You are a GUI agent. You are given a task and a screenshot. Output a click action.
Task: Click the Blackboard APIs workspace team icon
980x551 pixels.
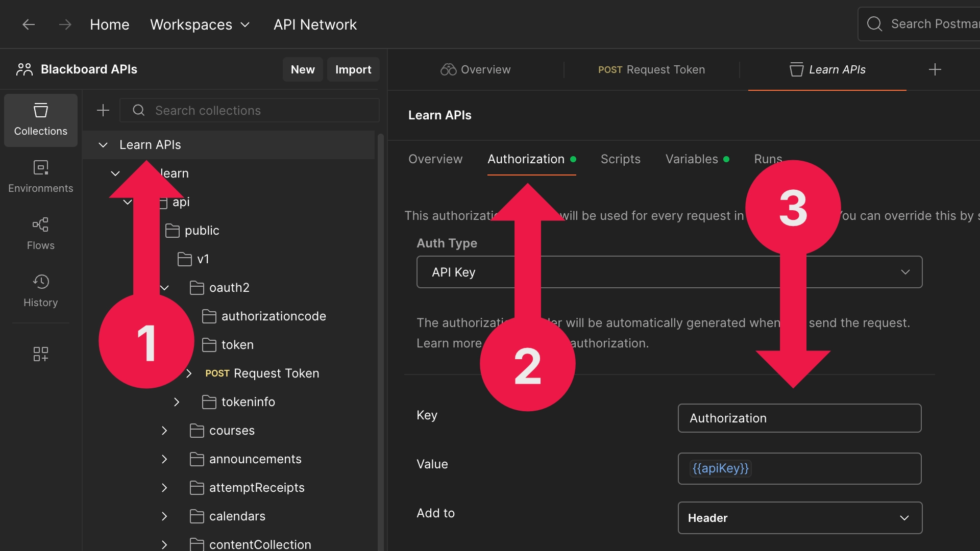24,69
